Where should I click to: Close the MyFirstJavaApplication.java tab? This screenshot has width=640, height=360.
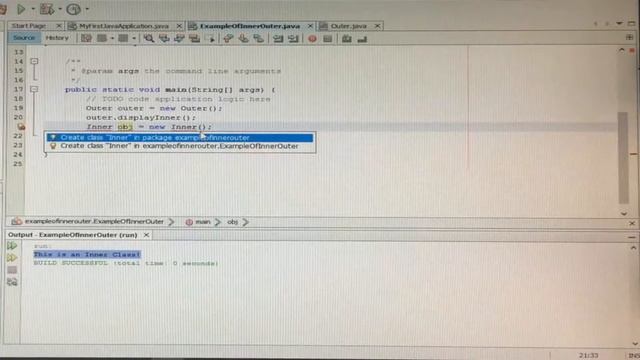tap(179, 26)
